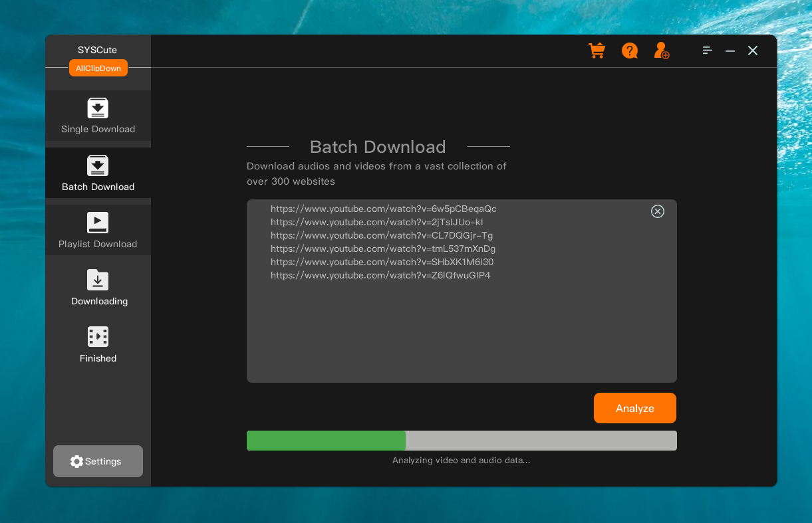Click the Analyzing video and audio text
This screenshot has height=523, width=812.
point(461,460)
